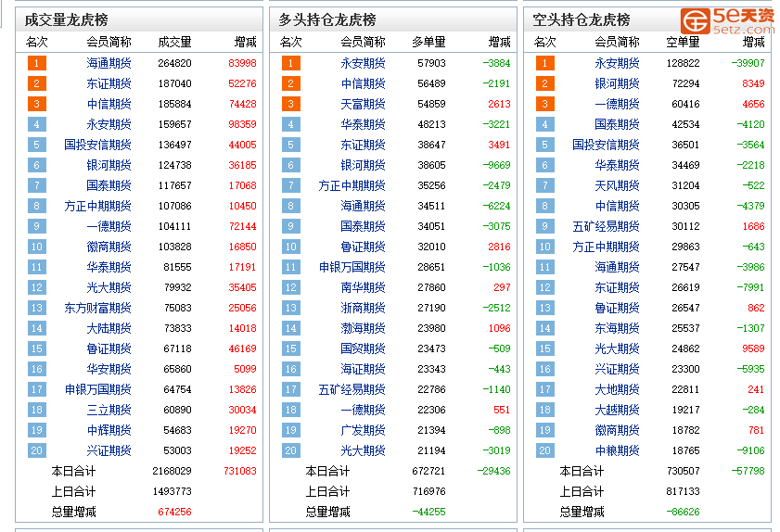
Task: Open 大越期货 link in 空头持仓龙虎榜
Action: (618, 410)
